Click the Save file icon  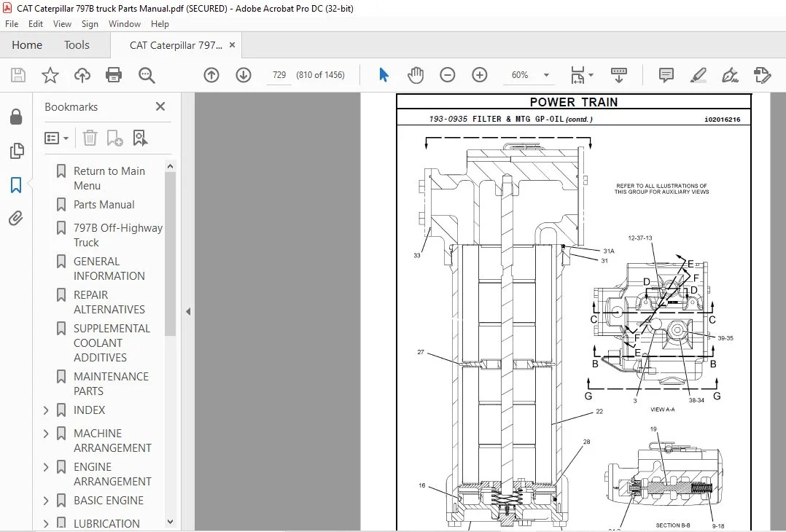18,75
